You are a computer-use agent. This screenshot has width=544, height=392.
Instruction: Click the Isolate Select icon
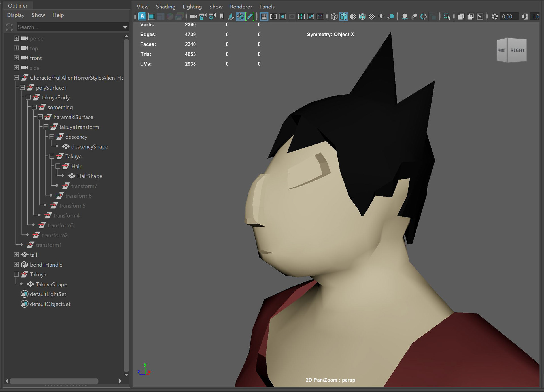[447, 16]
